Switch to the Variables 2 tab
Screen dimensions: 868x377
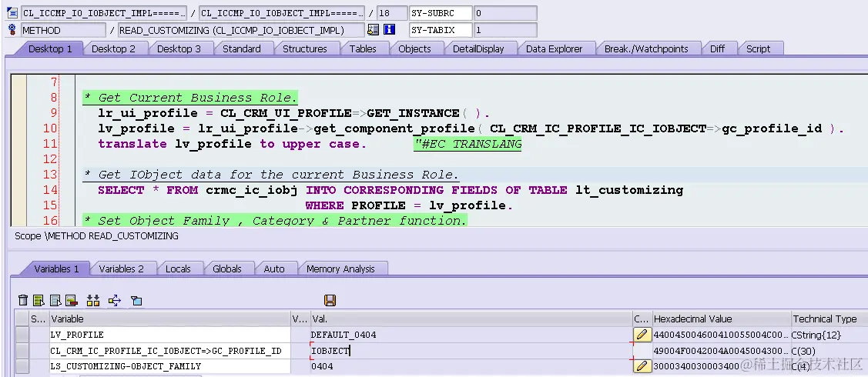(121, 269)
